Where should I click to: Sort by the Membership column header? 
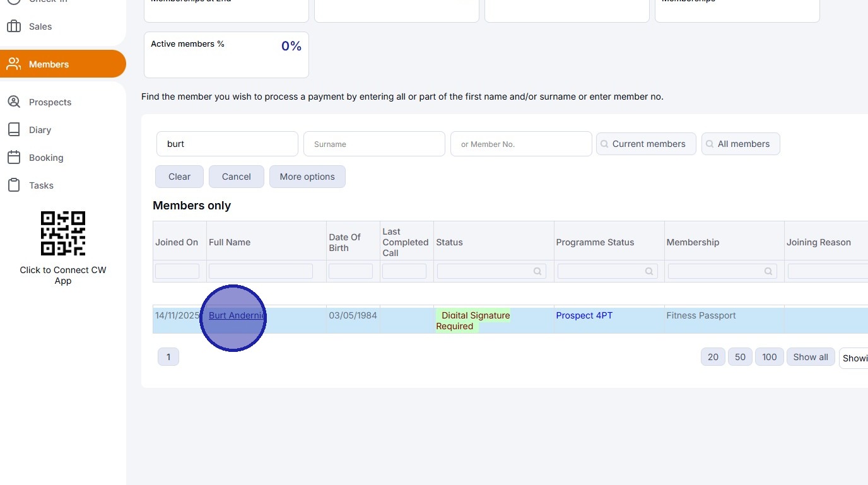click(693, 242)
